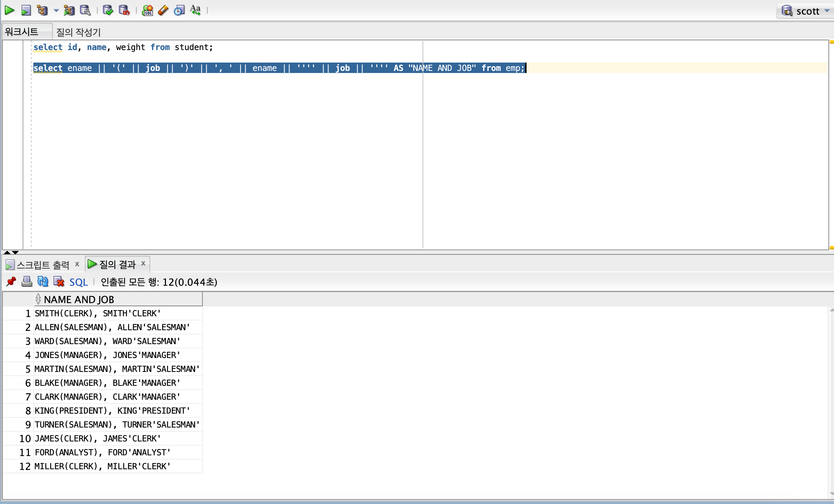The image size is (834, 504).
Task: Click the green Run Statement button
Action: (x=9, y=10)
